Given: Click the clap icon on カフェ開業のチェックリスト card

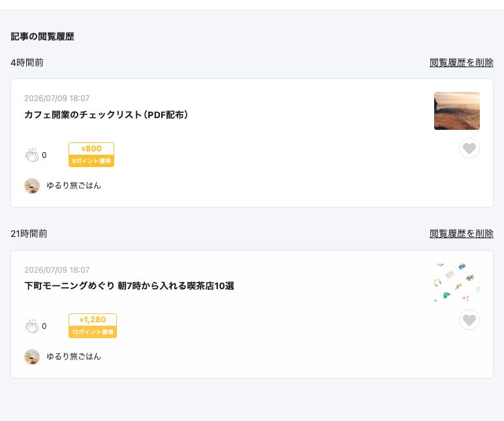Looking at the screenshot, I should coord(32,155).
